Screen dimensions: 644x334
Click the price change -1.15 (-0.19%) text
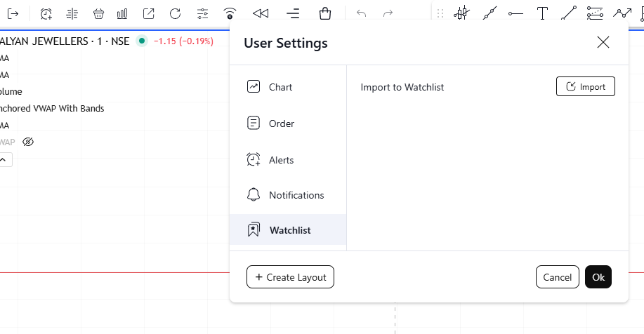[183, 41]
